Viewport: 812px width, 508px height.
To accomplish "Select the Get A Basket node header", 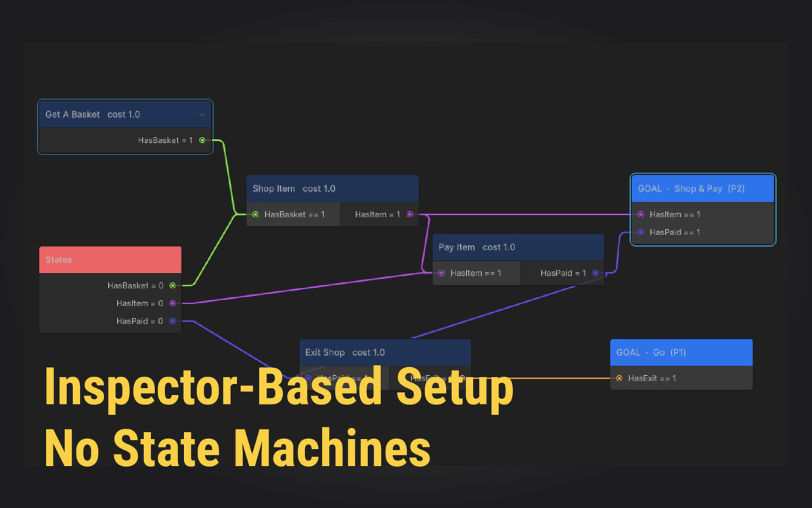I will pos(125,114).
